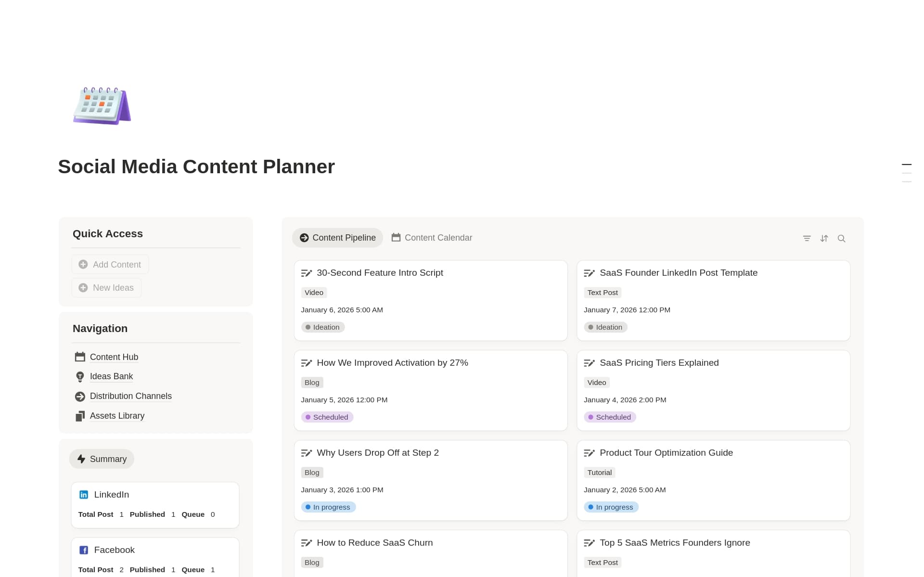924x577 pixels.
Task: Open the LinkedIn summary card title
Action: pos(112,495)
